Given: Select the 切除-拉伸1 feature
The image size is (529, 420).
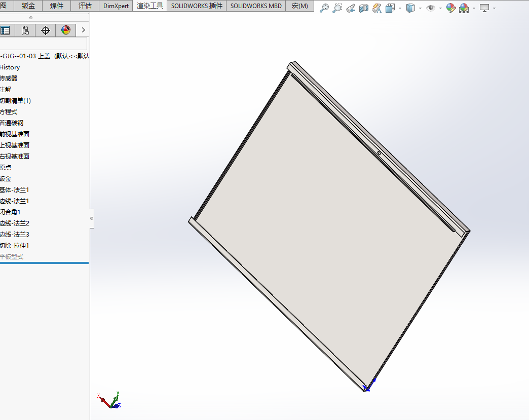Looking at the screenshot, I should tap(15, 245).
